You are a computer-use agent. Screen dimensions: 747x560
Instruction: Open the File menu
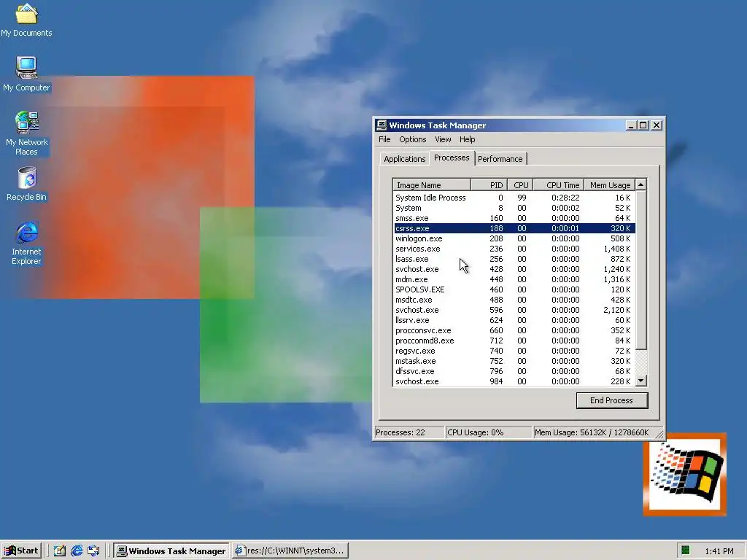pyautogui.click(x=384, y=139)
